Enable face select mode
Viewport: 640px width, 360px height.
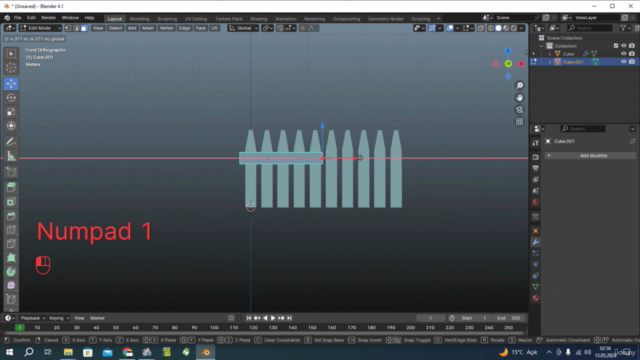(84, 28)
